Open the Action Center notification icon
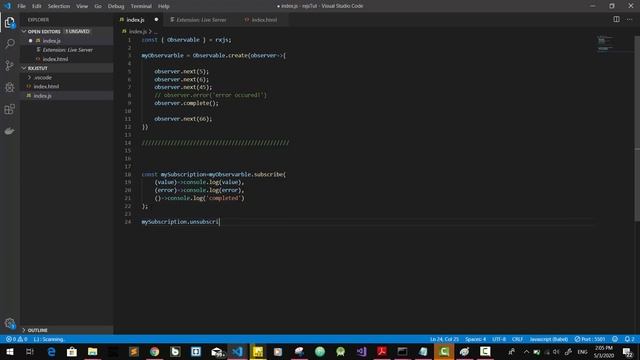This screenshot has height=360, width=640. pos(628,352)
